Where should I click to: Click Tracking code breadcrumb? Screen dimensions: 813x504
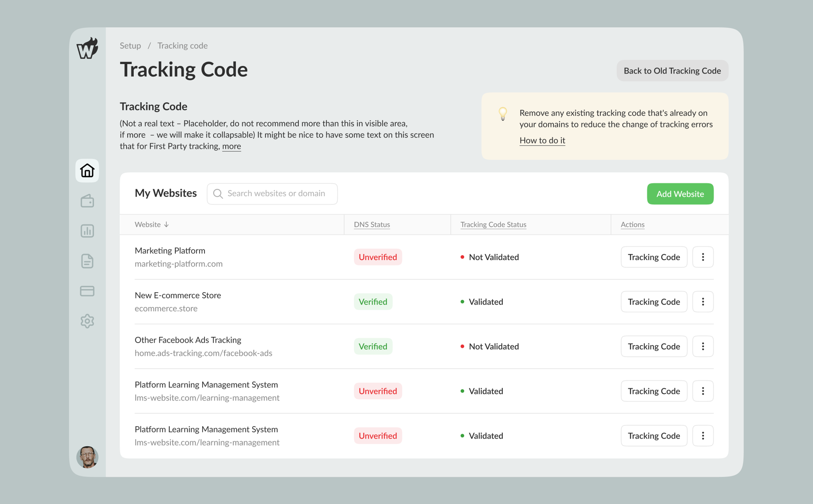tap(182, 46)
